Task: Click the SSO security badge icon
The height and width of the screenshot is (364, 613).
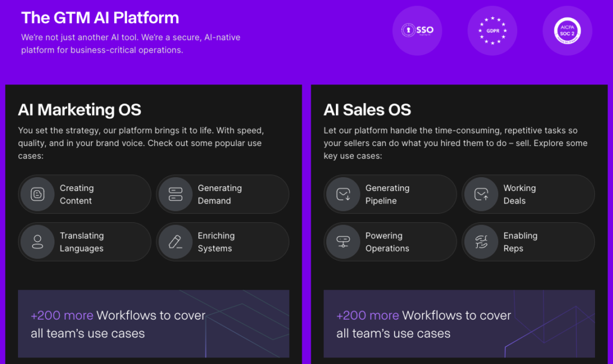Action: (x=417, y=31)
